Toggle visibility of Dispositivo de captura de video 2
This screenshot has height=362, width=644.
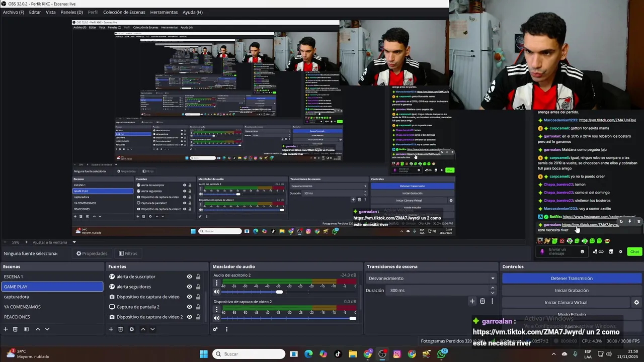click(x=189, y=317)
